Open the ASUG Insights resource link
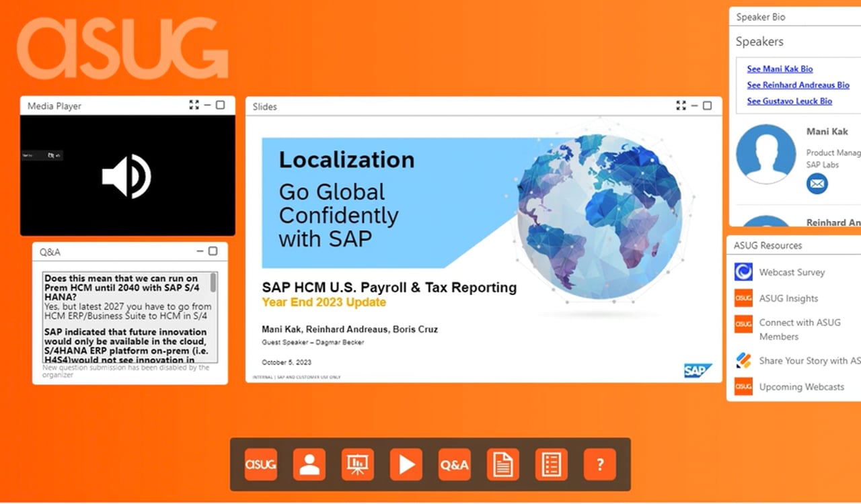The height and width of the screenshot is (504, 861). (788, 298)
